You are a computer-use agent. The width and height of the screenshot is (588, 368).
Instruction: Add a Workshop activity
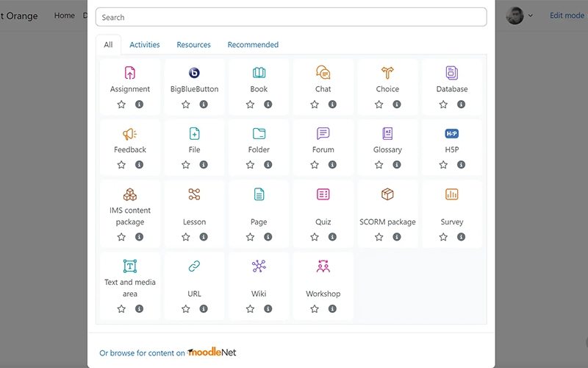click(323, 266)
